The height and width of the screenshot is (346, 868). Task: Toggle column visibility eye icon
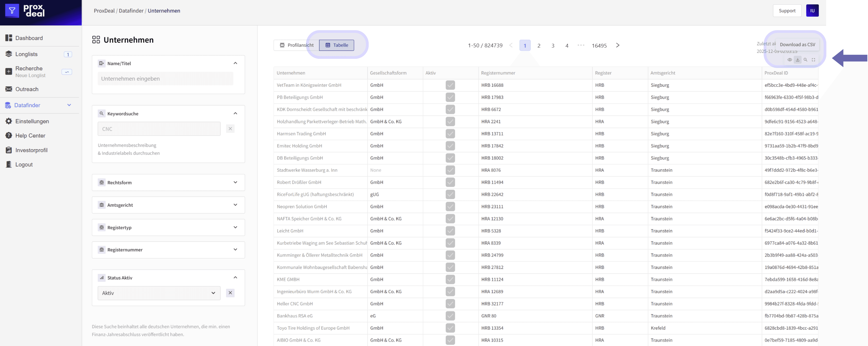pyautogui.click(x=790, y=60)
